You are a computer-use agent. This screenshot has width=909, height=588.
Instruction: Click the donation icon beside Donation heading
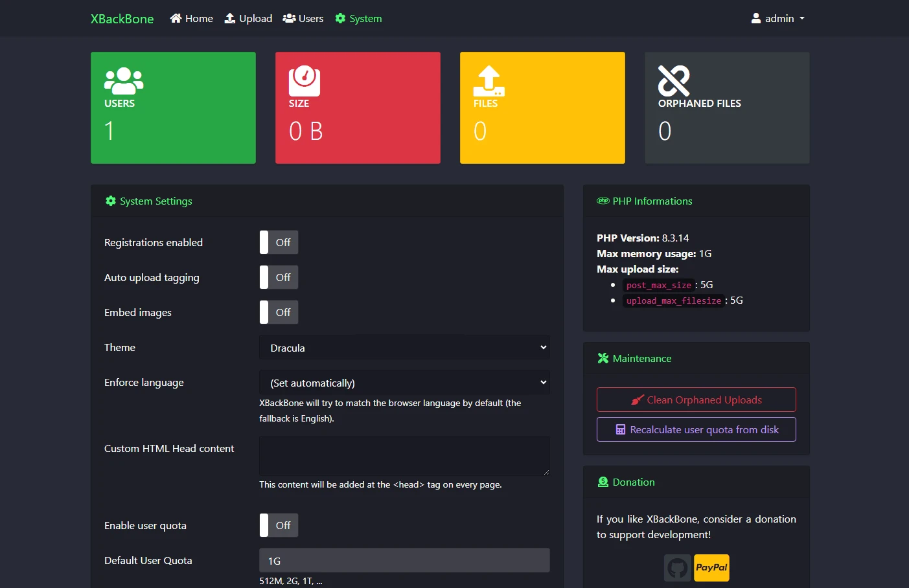603,482
